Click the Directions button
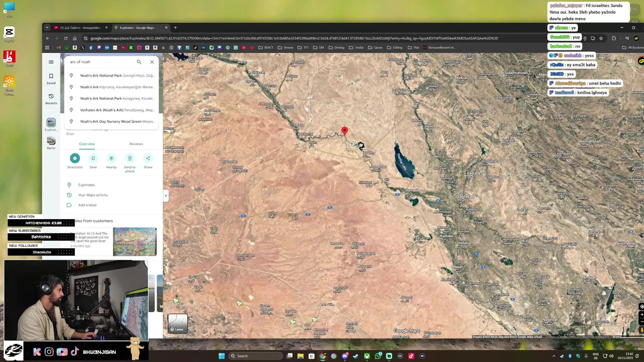The image size is (644, 362). [74, 161]
